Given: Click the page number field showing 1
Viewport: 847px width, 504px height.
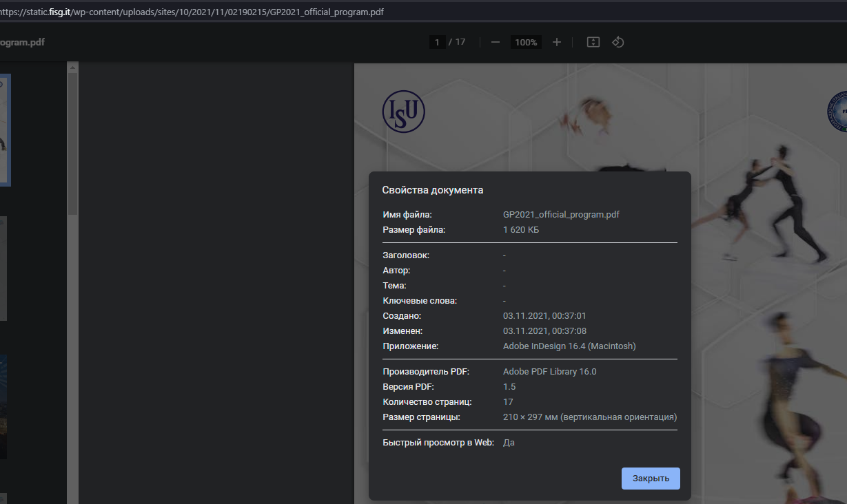Looking at the screenshot, I should coord(437,42).
